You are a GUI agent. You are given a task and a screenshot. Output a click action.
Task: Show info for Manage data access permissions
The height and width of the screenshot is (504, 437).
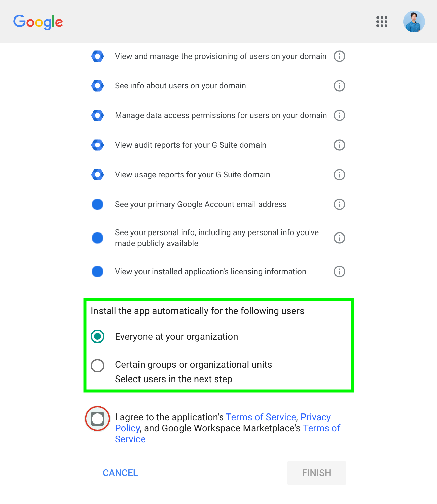point(340,115)
